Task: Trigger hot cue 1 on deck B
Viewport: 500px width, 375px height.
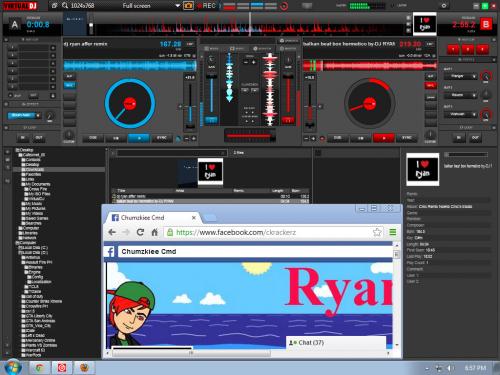Action: coord(453,50)
